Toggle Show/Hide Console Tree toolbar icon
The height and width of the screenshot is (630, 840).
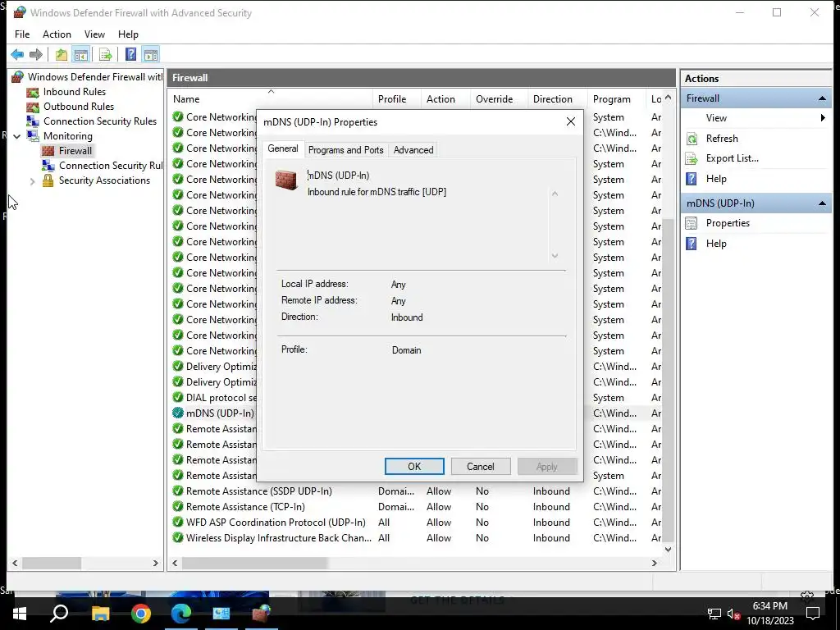tap(81, 54)
